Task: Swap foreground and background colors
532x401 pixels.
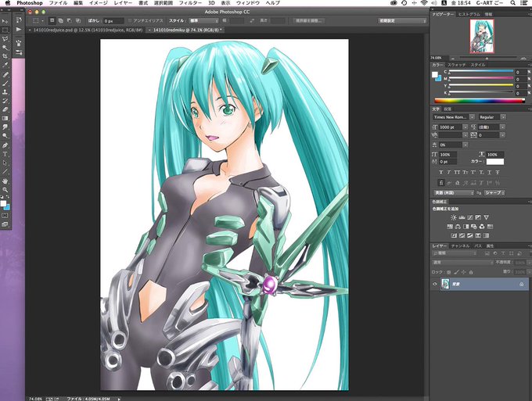Action: click(8, 197)
